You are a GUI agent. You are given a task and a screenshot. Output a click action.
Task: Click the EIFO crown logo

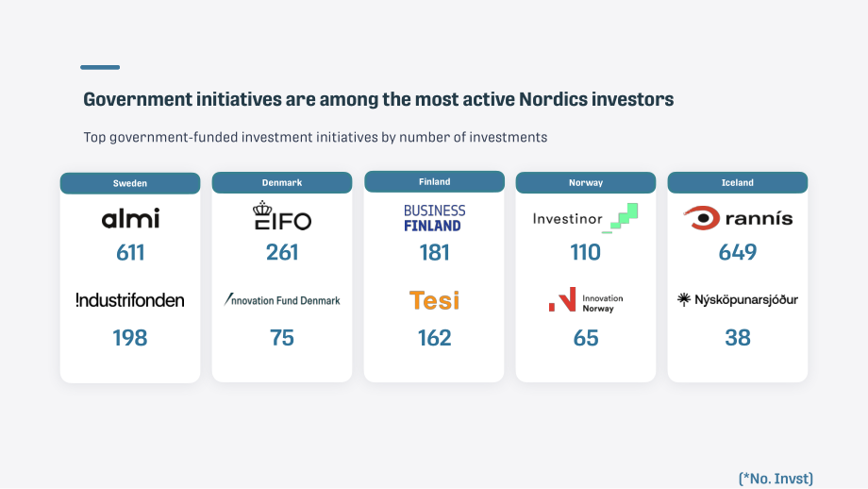[282, 216]
